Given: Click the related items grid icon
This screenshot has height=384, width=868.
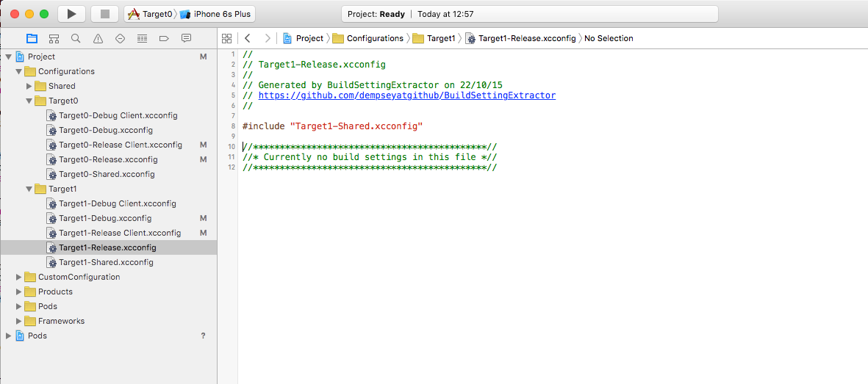Looking at the screenshot, I should coord(227,38).
